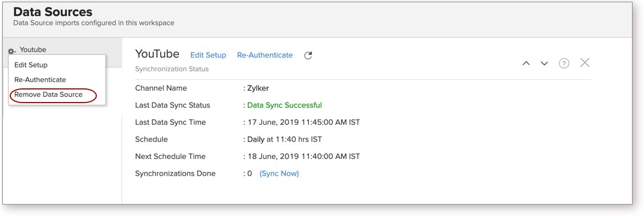
Task: Click the 17 June last sync time value
Action: pyautogui.click(x=304, y=123)
